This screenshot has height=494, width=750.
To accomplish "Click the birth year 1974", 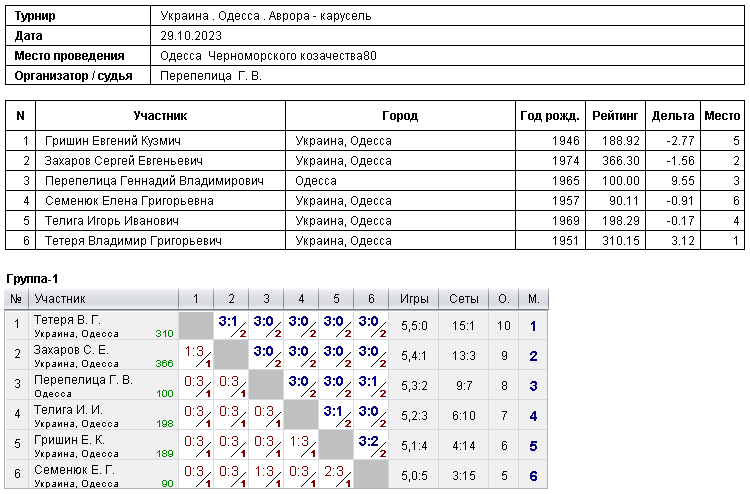I will [x=565, y=161].
